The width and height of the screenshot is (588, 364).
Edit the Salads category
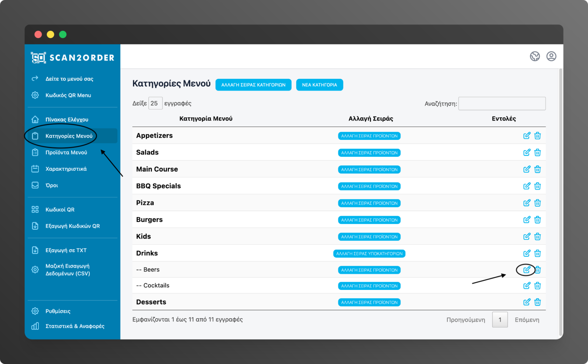[x=526, y=152]
